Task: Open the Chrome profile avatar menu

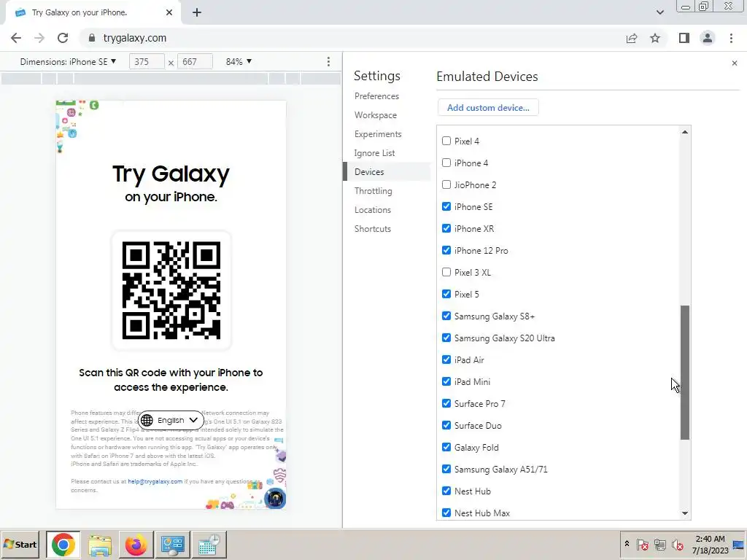Action: point(708,38)
